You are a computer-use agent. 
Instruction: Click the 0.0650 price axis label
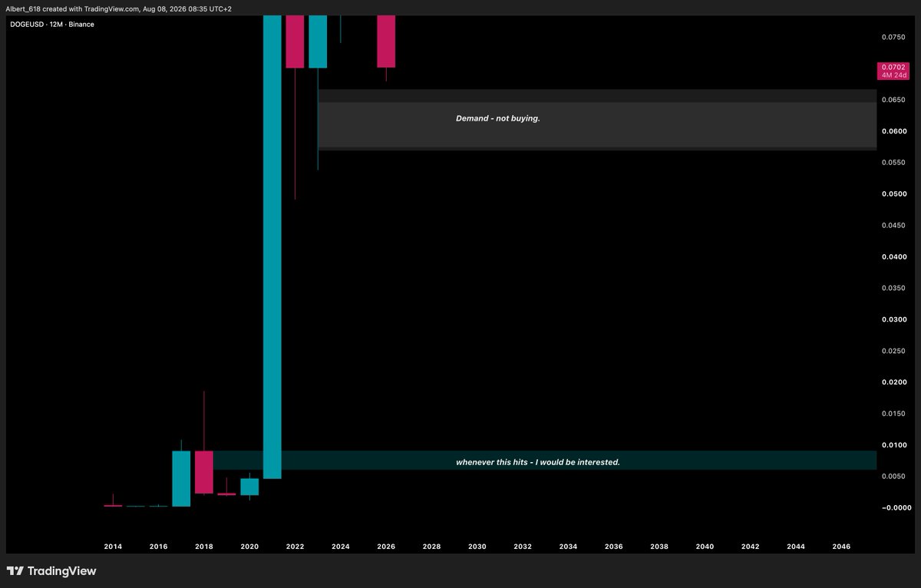point(894,100)
